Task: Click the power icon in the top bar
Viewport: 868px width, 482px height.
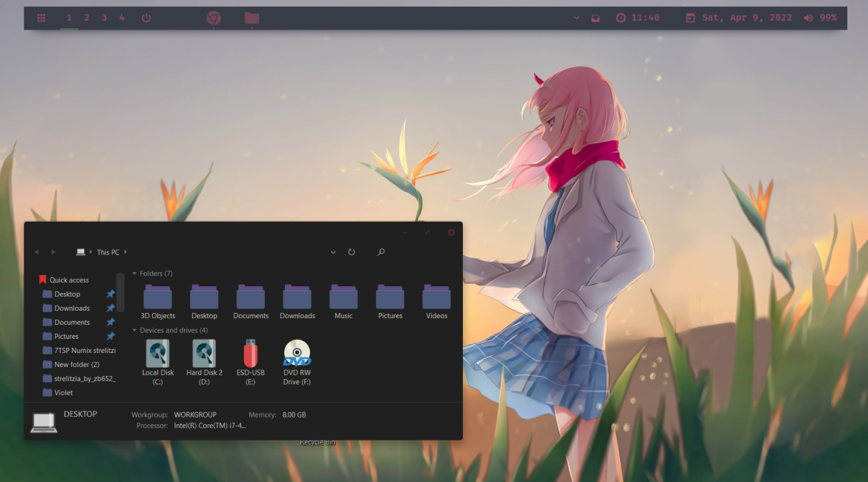Action: point(146,18)
